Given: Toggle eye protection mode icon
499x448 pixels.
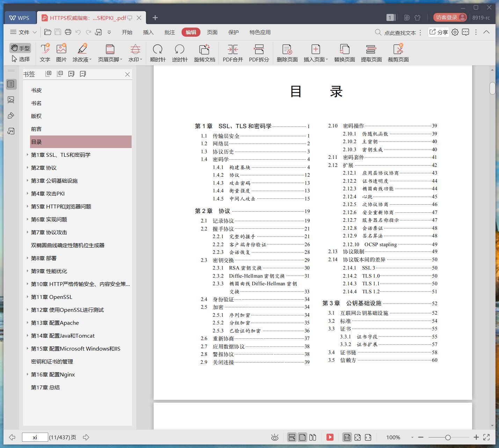Looking at the screenshot, I should point(275,437).
